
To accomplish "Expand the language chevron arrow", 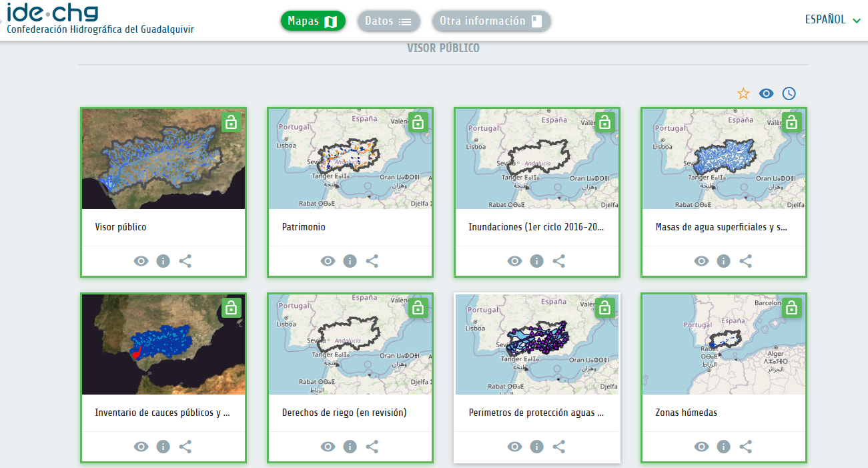I will tap(857, 21).
